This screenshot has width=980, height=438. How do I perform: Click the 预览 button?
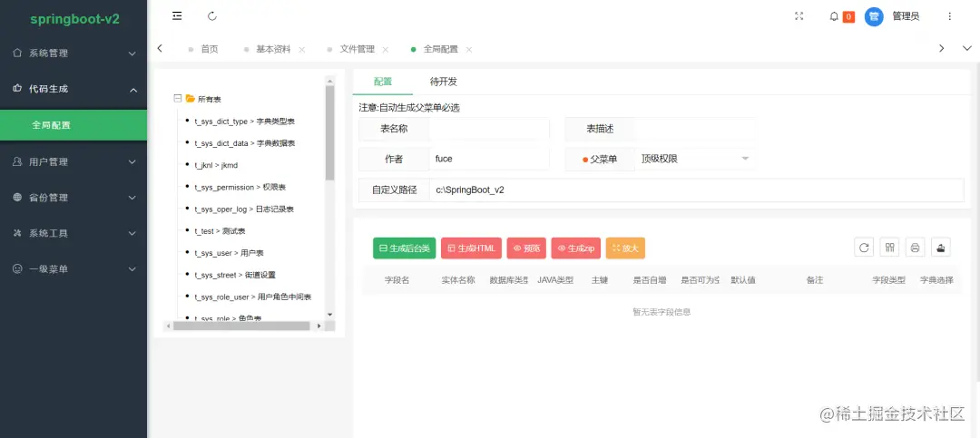526,248
